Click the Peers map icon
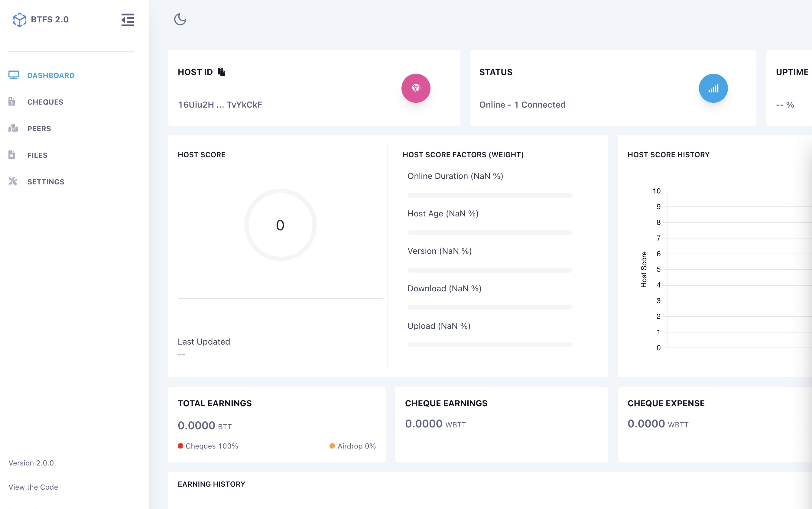Image resolution: width=812 pixels, height=509 pixels. (13, 128)
